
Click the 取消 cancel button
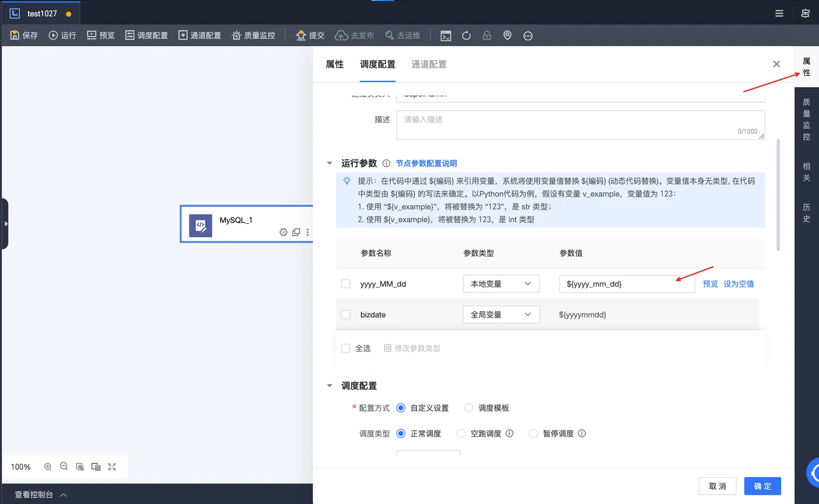point(718,486)
